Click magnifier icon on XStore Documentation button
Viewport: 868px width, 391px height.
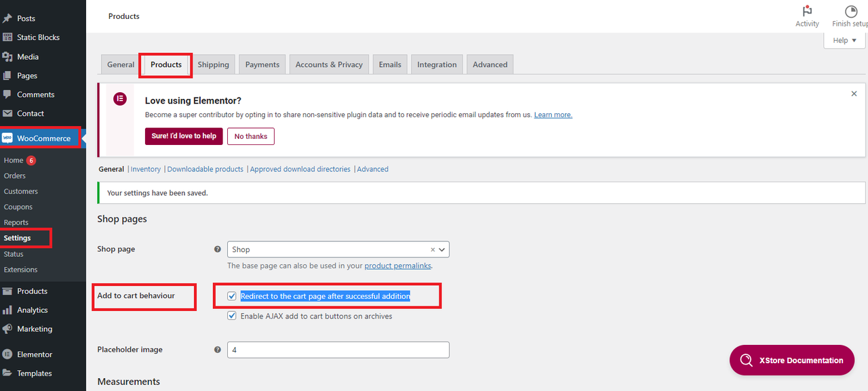[x=746, y=361]
